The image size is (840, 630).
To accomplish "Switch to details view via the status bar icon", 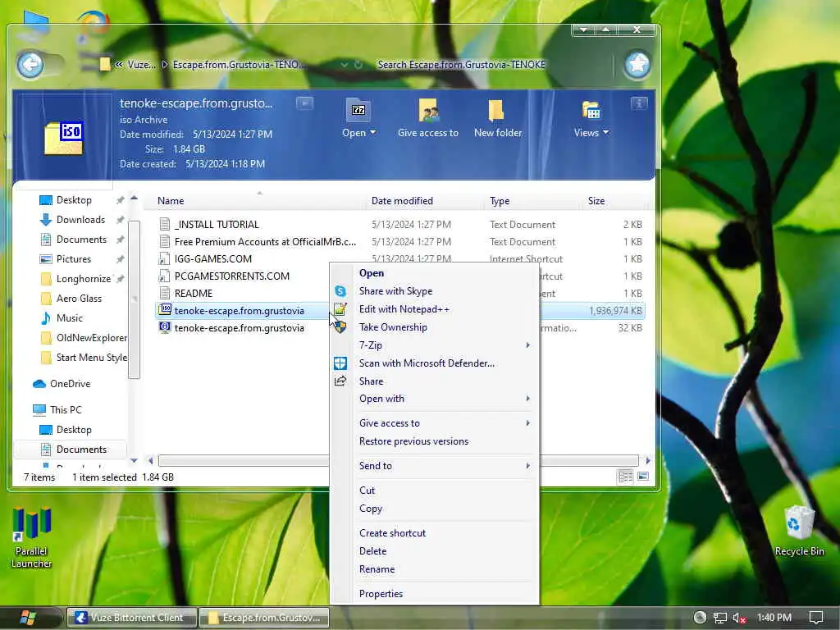I will pos(625,477).
